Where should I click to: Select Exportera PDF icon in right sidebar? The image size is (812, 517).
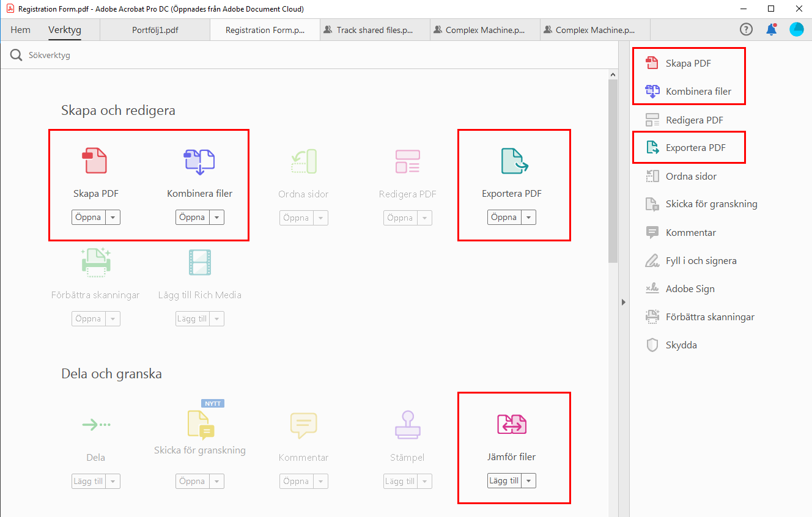(652, 148)
